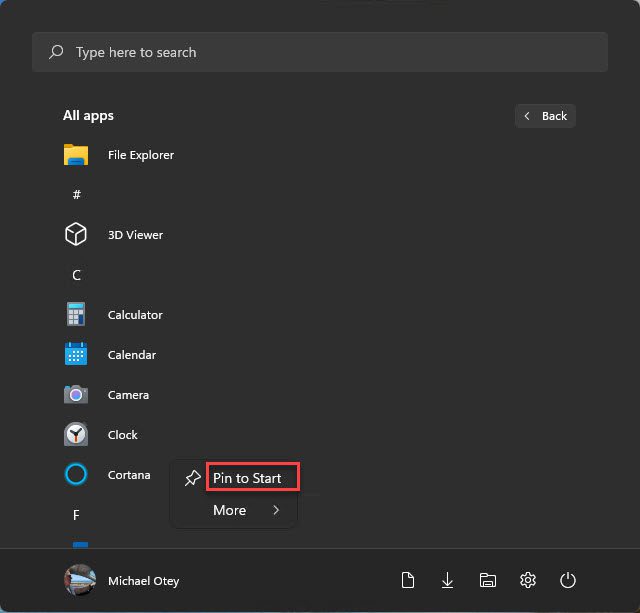This screenshot has height=613, width=640.
Task: Open the Calendar app icon
Action: pyautogui.click(x=76, y=354)
